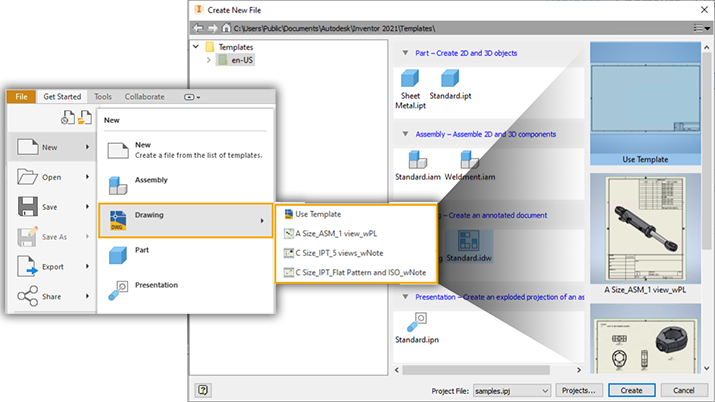The image size is (715, 402).
Task: Expand the Drawing submenu arrow
Action: click(x=262, y=221)
